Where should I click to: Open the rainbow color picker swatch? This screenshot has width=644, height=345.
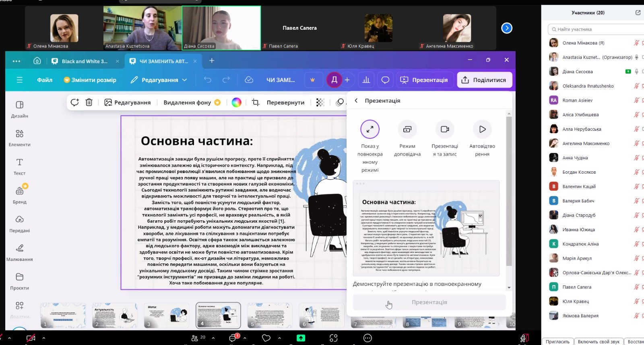pyautogui.click(x=237, y=103)
